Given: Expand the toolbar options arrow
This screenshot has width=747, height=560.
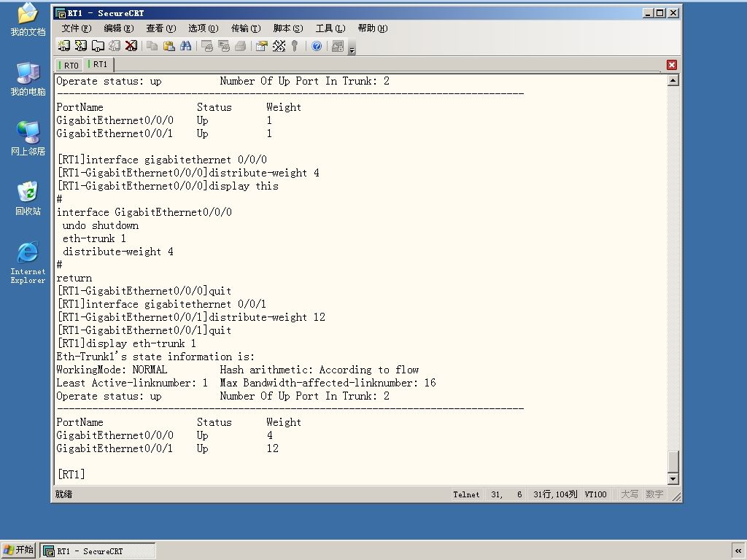Looking at the screenshot, I should pos(352,47).
